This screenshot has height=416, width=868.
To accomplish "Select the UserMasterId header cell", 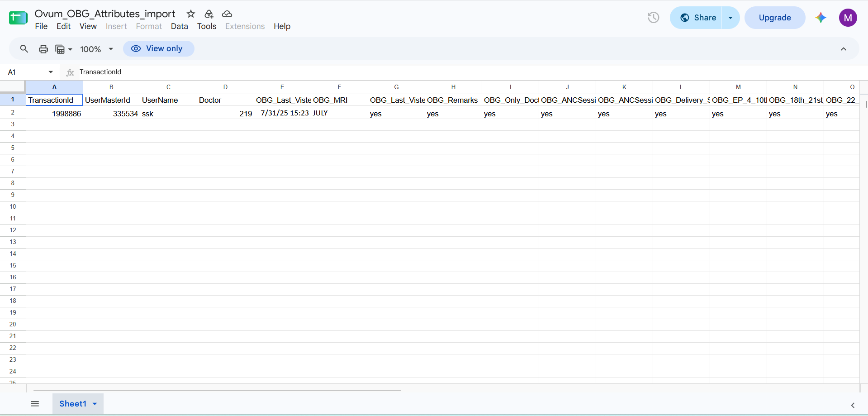I will 111,100.
